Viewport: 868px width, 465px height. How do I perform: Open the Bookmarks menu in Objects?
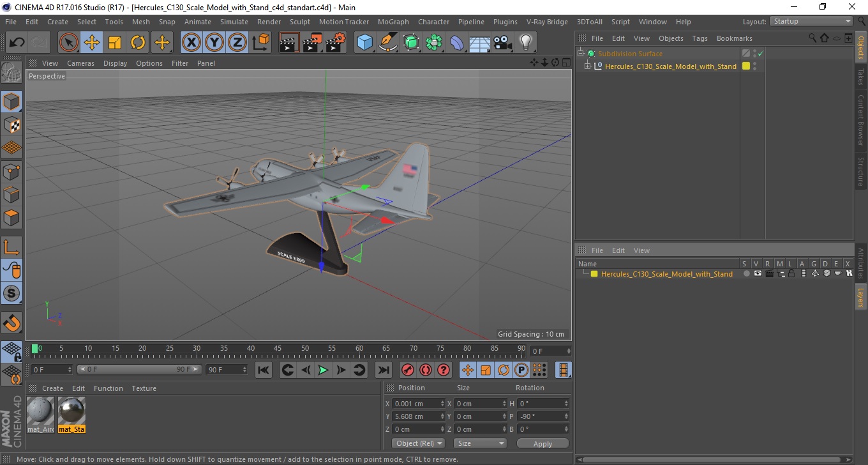coord(735,38)
